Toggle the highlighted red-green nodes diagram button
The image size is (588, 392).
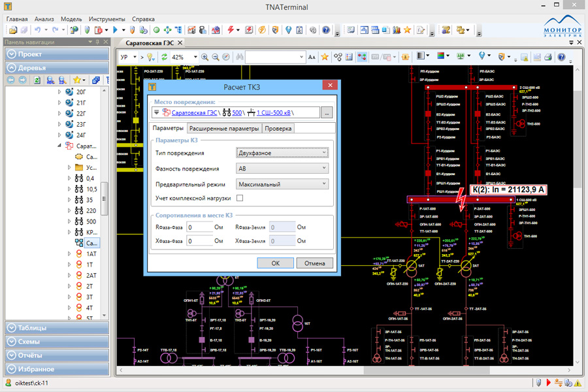point(362,57)
